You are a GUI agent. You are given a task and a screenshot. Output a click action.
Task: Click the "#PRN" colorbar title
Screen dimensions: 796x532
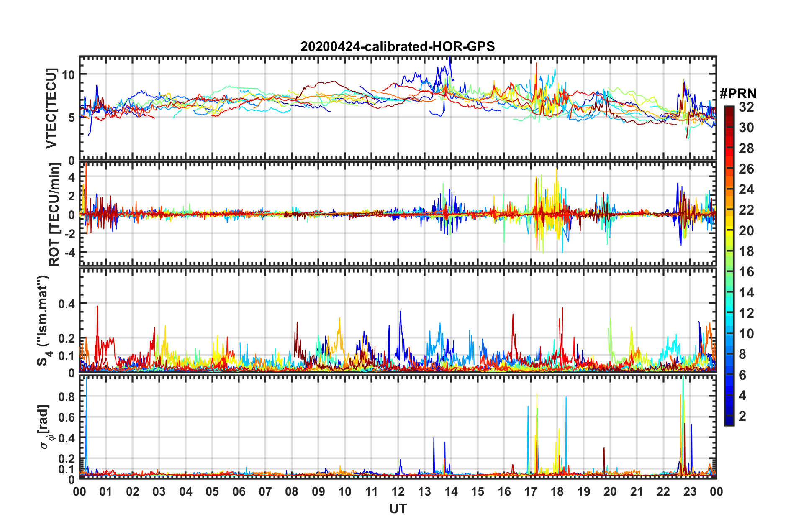[x=738, y=94]
